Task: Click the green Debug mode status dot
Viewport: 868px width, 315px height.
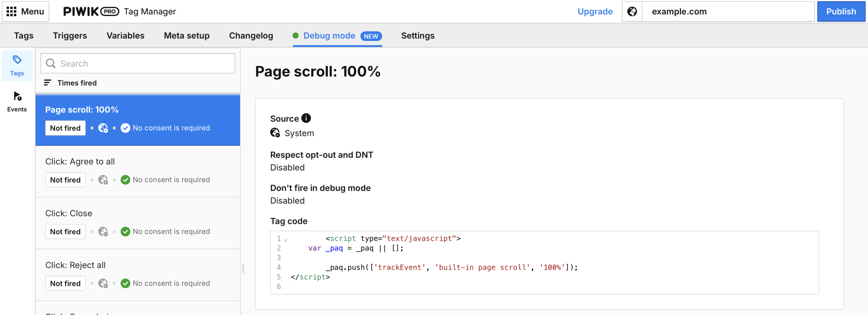Action: 296,36
